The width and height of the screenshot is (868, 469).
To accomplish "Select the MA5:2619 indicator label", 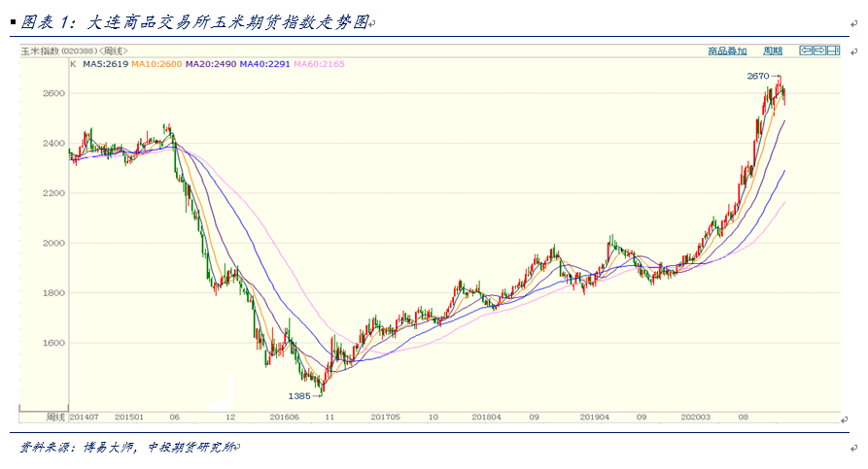I will pyautogui.click(x=105, y=64).
